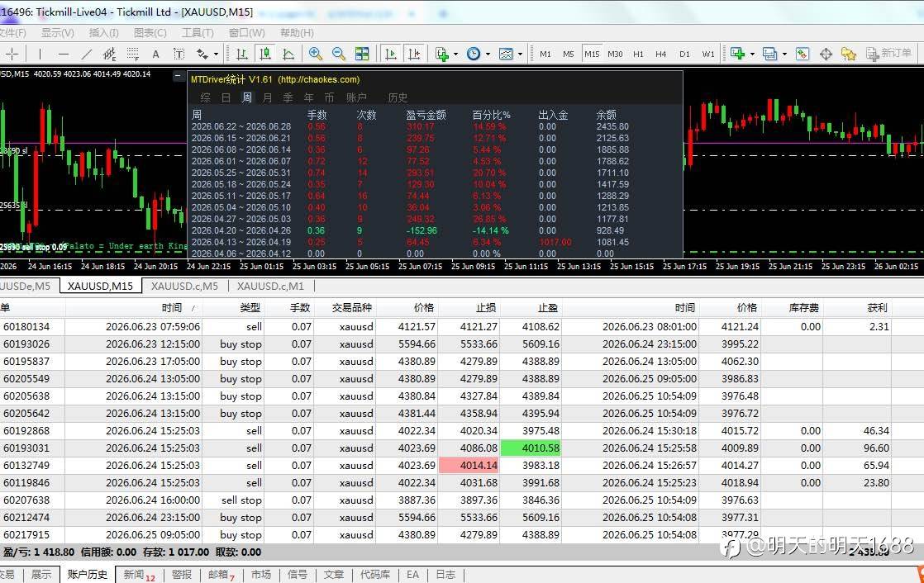Open the 显示(V) menu
Image resolution: width=924 pixels, height=583 pixels.
[x=57, y=33]
